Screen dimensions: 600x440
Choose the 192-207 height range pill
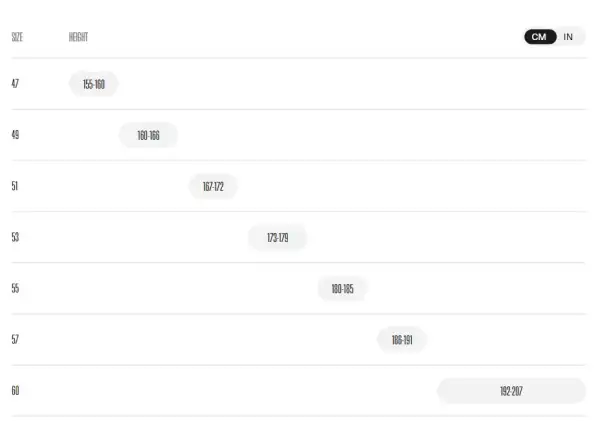[x=511, y=391]
